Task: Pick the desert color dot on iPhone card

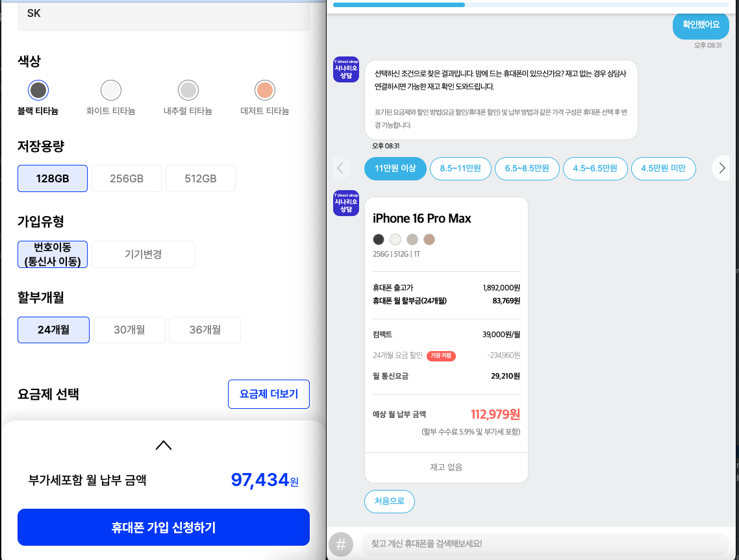Action: [x=429, y=239]
